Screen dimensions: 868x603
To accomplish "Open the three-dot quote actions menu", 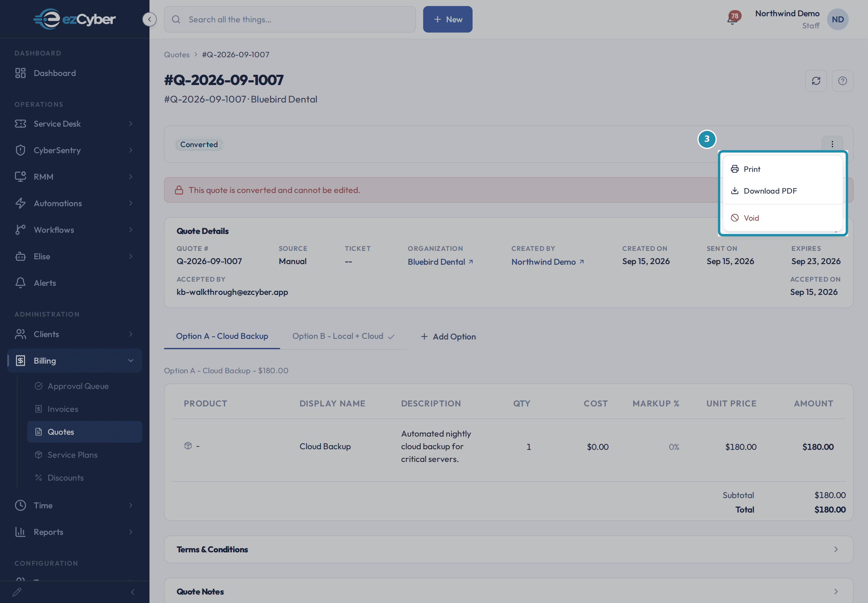I will (x=832, y=144).
